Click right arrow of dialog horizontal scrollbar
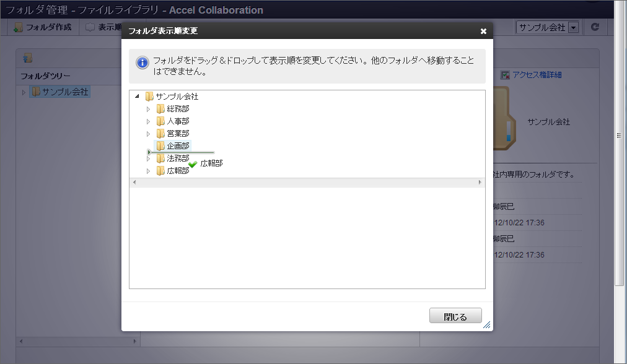Viewport: 627px width, 364px height. (480, 182)
